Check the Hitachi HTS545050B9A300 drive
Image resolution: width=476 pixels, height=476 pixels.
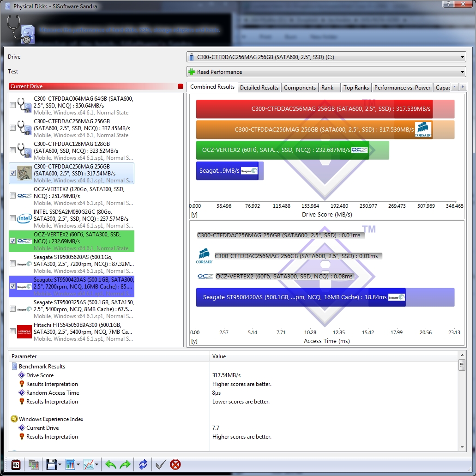click(12, 331)
